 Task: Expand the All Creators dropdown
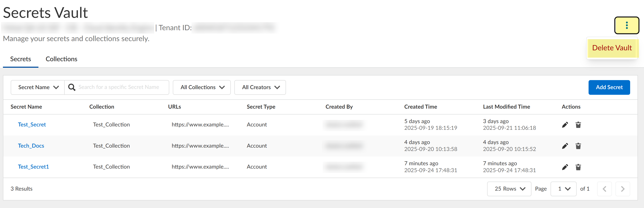(x=260, y=87)
